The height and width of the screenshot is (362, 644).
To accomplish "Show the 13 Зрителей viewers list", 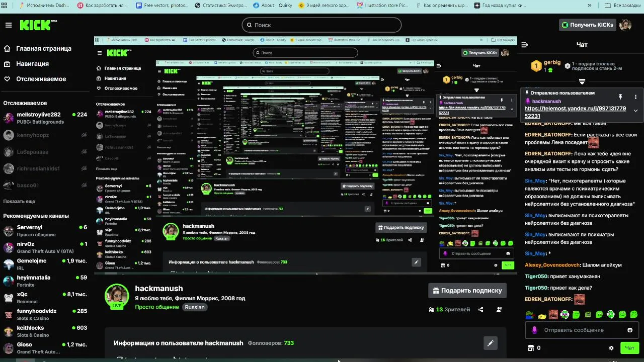I will point(449,310).
